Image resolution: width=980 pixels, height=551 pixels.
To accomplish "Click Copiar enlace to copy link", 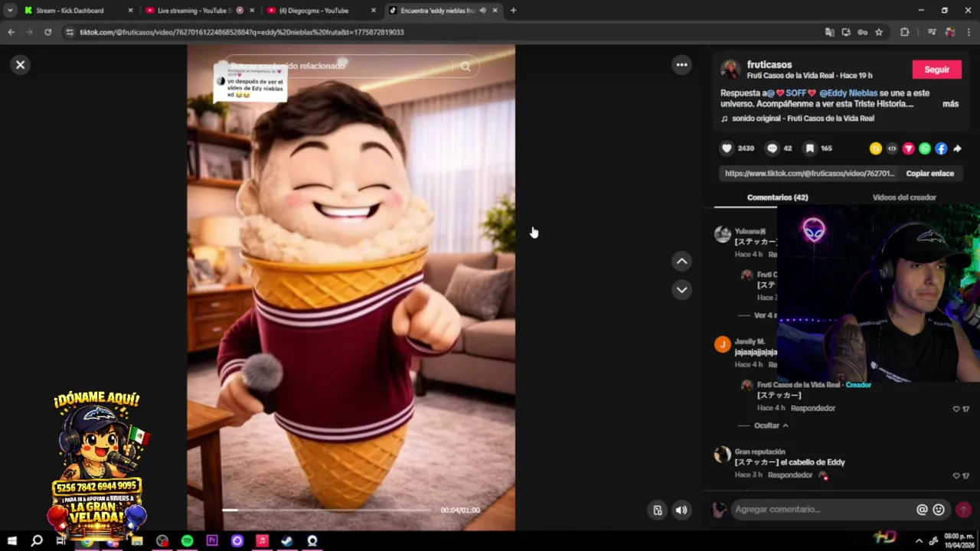I will pos(929,174).
